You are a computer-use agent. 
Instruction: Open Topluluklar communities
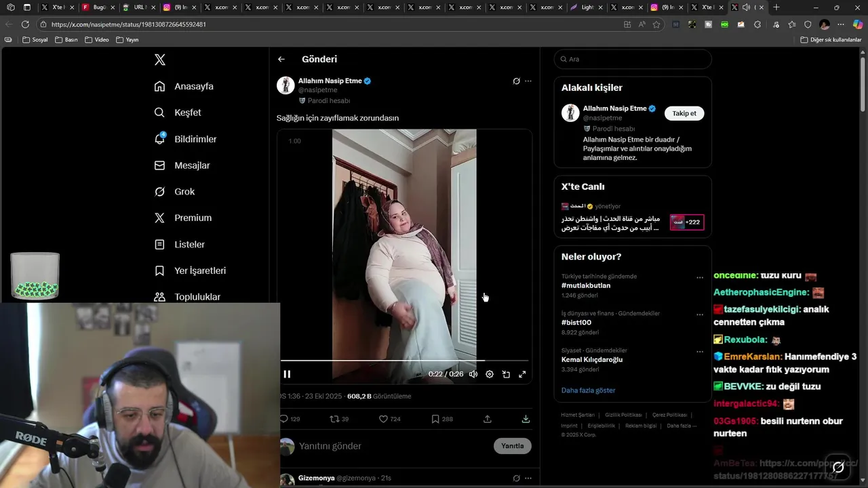[x=187, y=297]
